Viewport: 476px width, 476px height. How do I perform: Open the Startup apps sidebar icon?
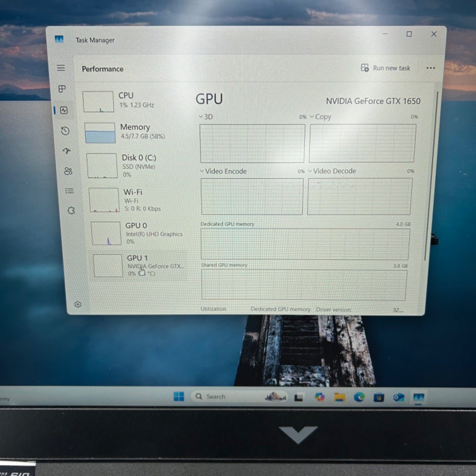point(67,151)
